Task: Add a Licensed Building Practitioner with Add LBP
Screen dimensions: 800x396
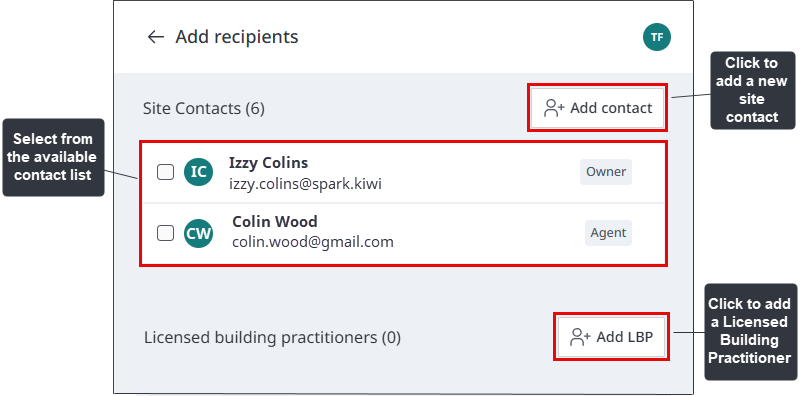Action: click(611, 337)
